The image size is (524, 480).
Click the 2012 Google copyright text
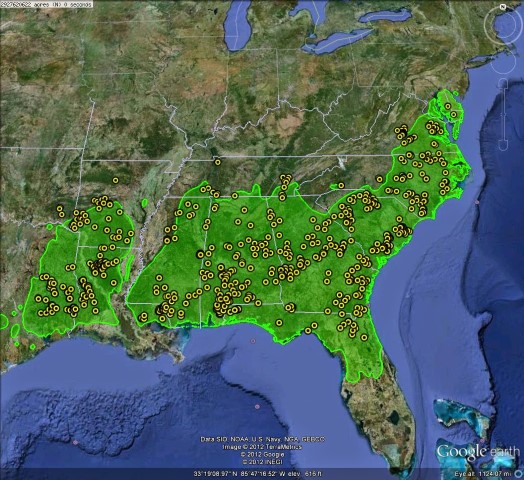(262, 455)
